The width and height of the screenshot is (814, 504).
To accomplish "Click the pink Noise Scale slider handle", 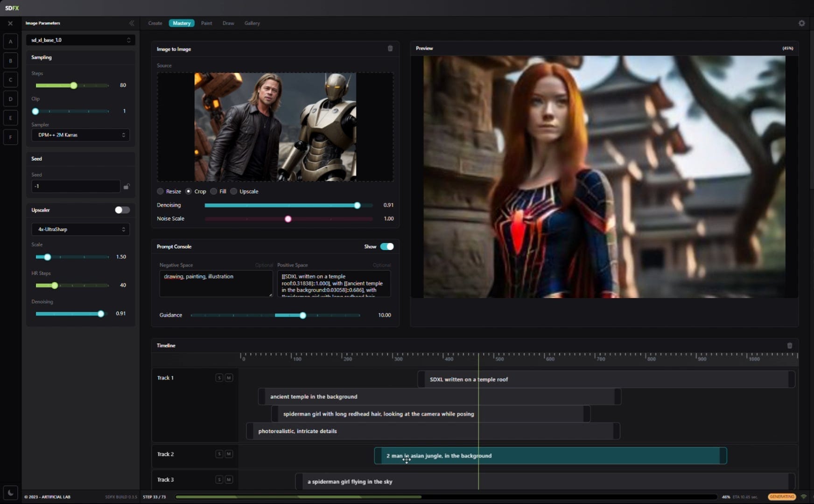I will 288,219.
